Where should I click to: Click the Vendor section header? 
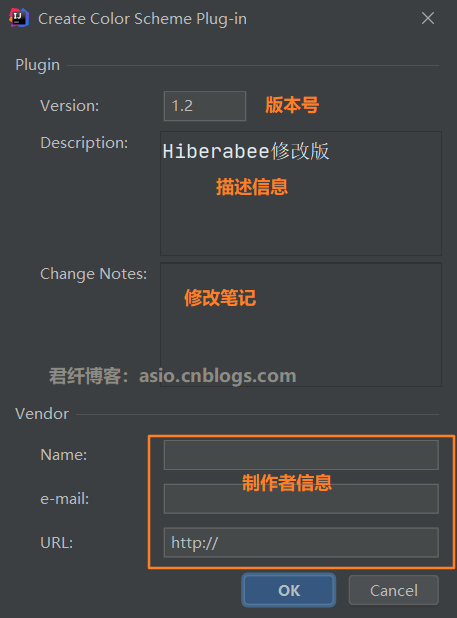[42, 414]
